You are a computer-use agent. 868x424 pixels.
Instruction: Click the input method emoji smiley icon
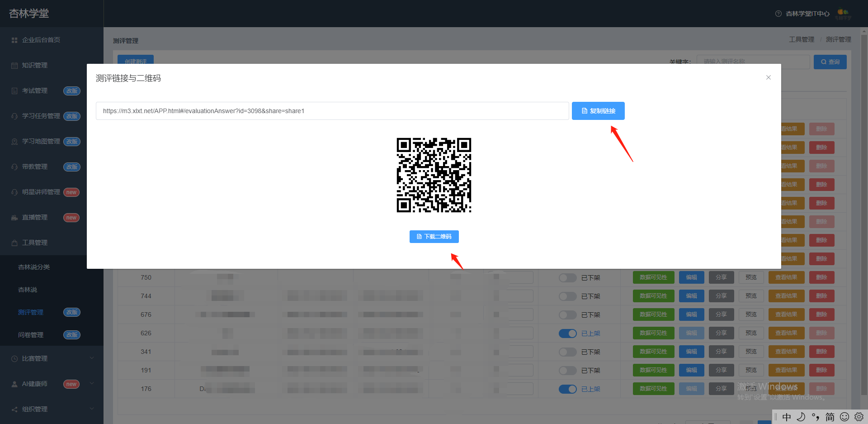844,417
